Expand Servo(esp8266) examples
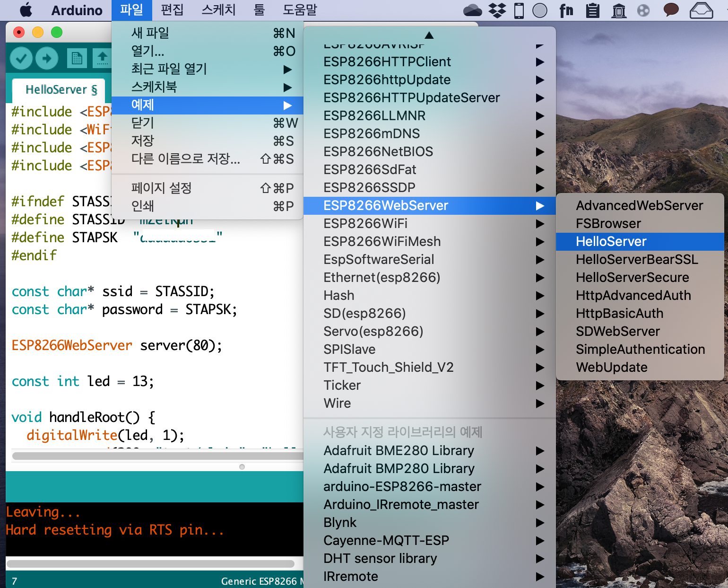 coord(429,332)
